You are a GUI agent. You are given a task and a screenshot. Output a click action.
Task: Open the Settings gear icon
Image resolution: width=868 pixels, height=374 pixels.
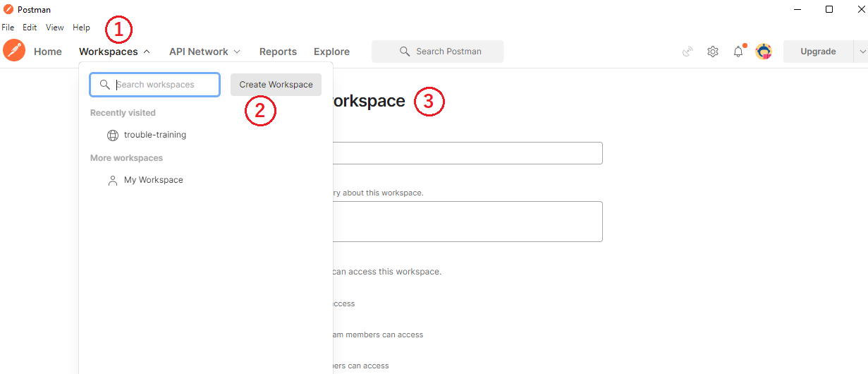pyautogui.click(x=713, y=52)
